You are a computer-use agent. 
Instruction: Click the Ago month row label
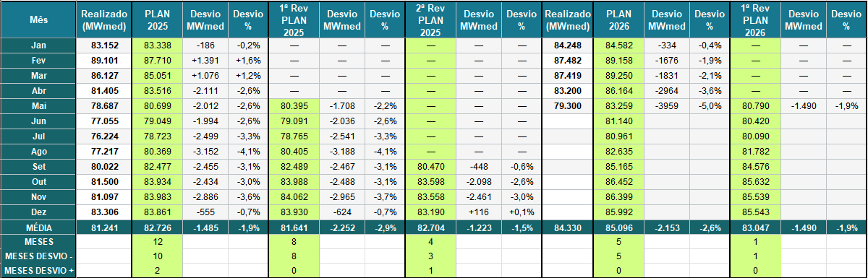[x=39, y=151]
